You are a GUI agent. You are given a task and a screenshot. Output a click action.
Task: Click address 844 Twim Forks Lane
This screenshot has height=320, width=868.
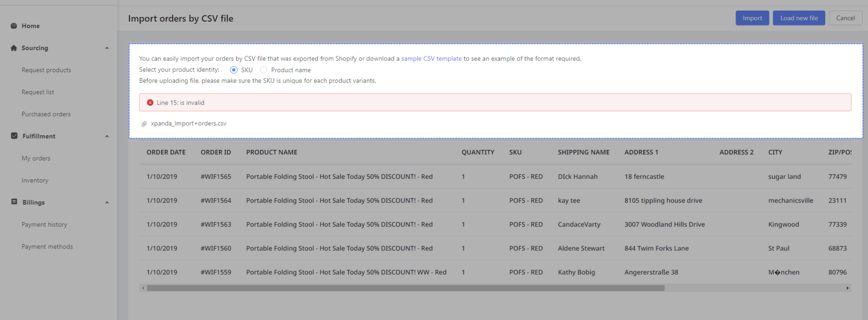pyautogui.click(x=656, y=248)
